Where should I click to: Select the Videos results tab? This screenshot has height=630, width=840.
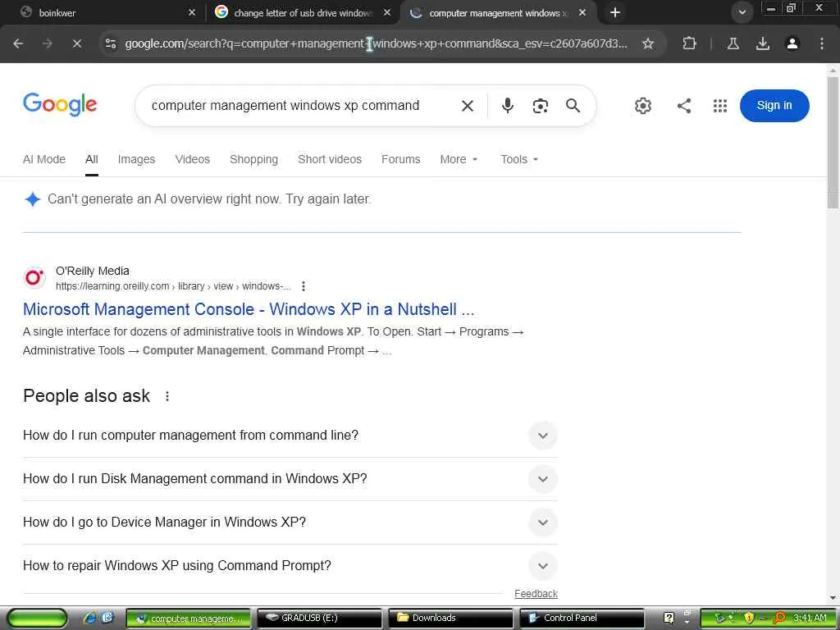coord(192,159)
